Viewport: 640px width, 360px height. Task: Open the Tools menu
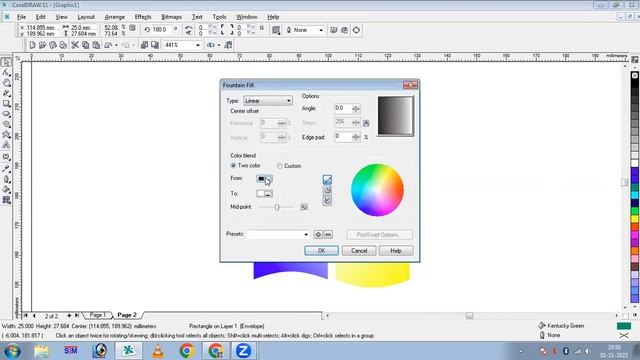pos(219,17)
